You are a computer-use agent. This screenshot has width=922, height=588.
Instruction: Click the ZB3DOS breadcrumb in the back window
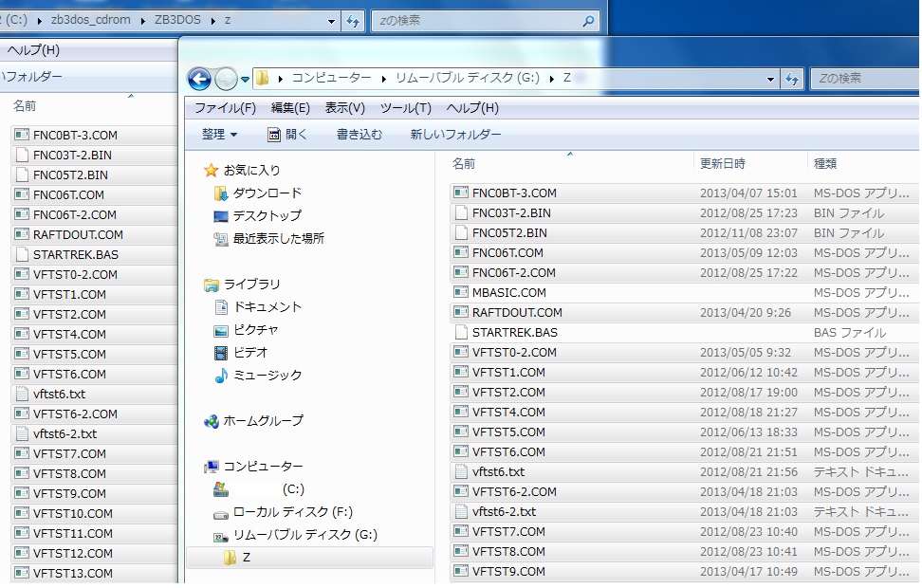[177, 20]
